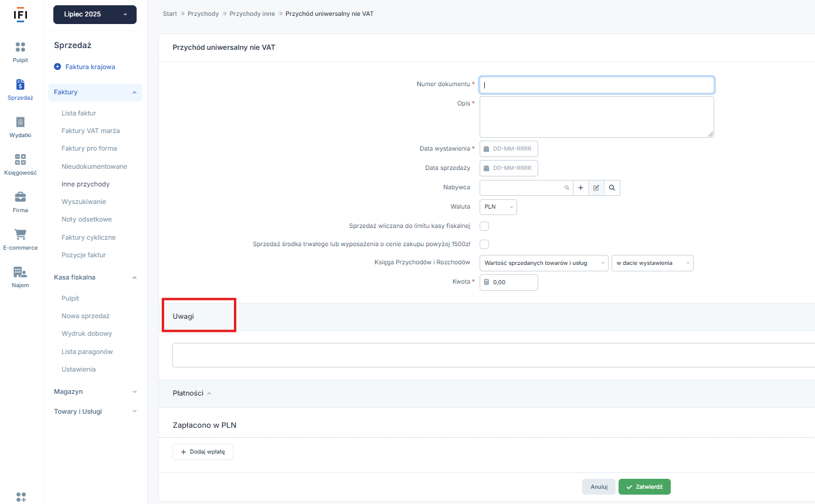Click the add-modules icon at sidebar bottom

tap(21, 497)
